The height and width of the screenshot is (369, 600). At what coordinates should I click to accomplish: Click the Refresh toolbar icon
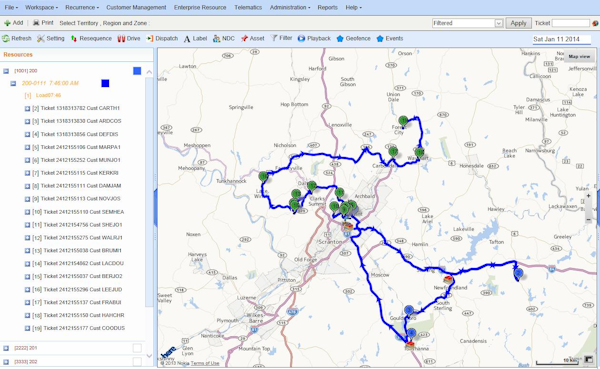6,39
